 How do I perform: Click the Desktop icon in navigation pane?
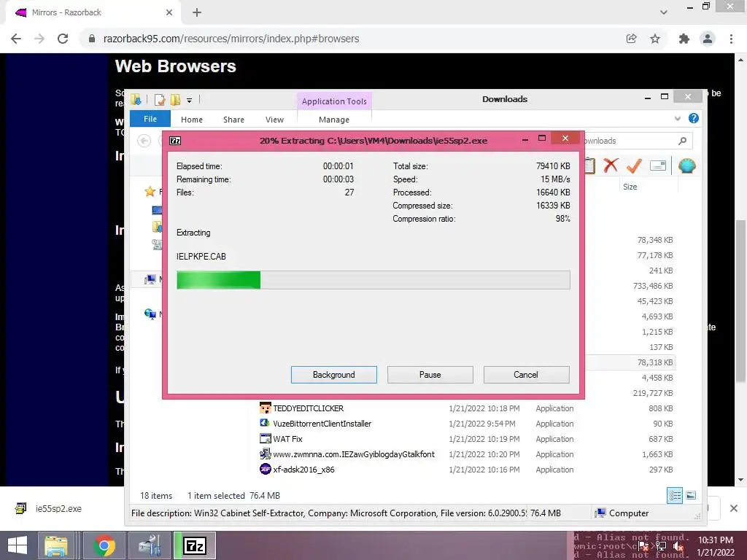157,210
